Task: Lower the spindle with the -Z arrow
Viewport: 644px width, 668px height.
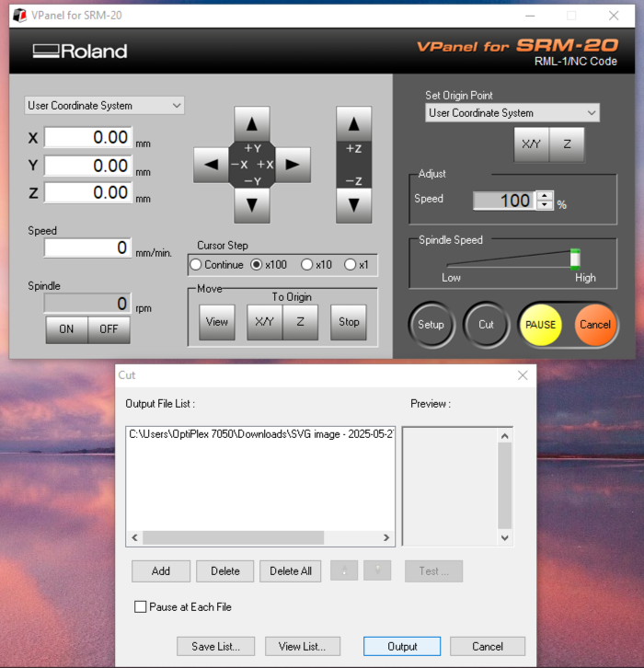Action: (x=353, y=205)
